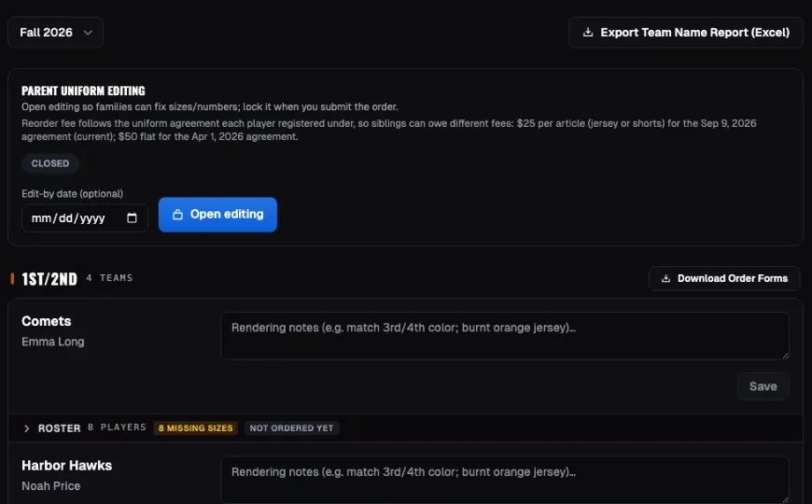
Task: Click the Edit-by date (optional) label
Action: (73, 194)
